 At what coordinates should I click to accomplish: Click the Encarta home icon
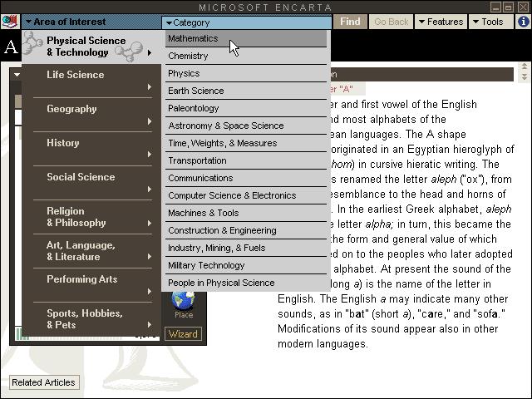[x=10, y=22]
